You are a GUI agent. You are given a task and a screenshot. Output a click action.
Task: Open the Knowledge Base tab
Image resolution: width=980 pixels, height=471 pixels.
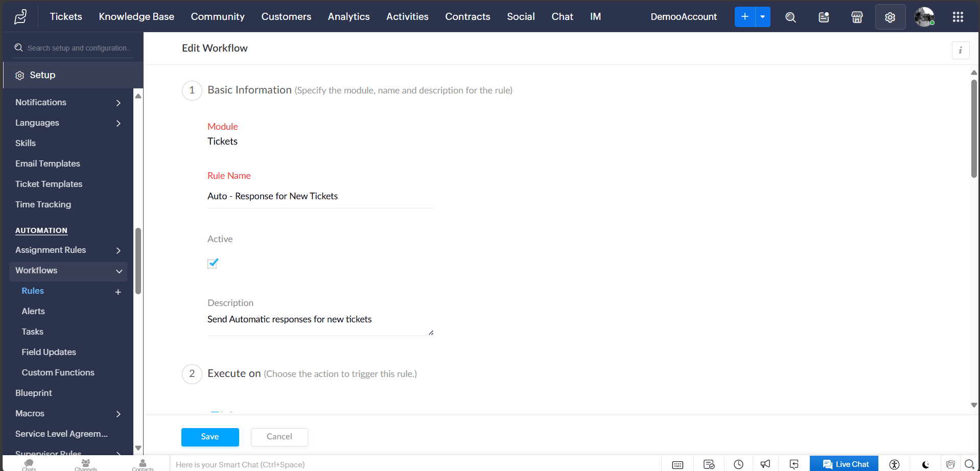[136, 16]
